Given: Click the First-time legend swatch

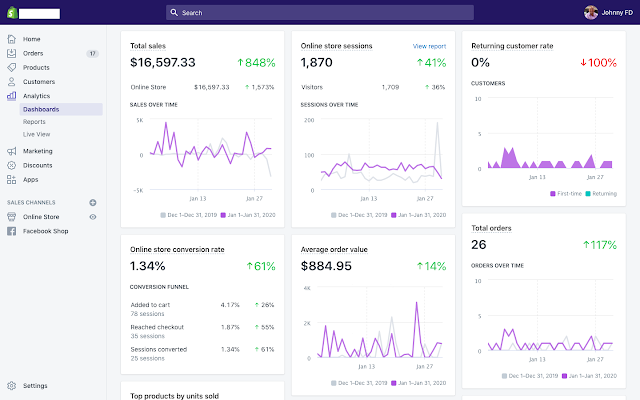Looking at the screenshot, I should (x=553, y=193).
